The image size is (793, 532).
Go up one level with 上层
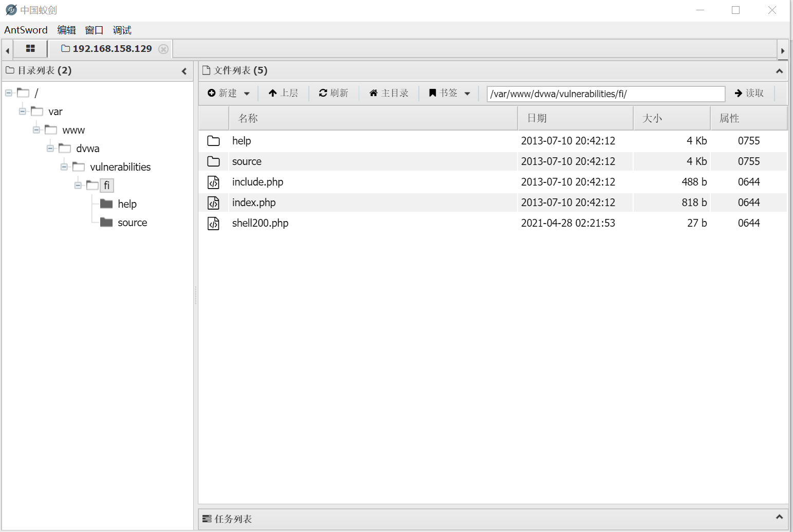point(283,93)
